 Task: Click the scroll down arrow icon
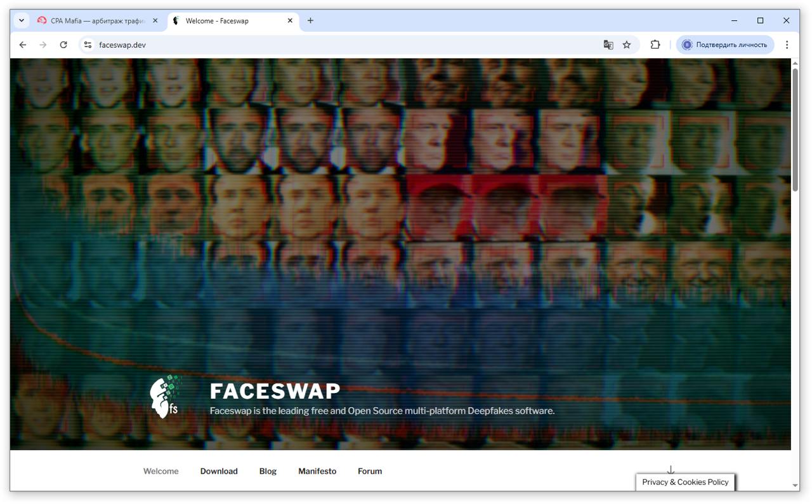tap(671, 470)
